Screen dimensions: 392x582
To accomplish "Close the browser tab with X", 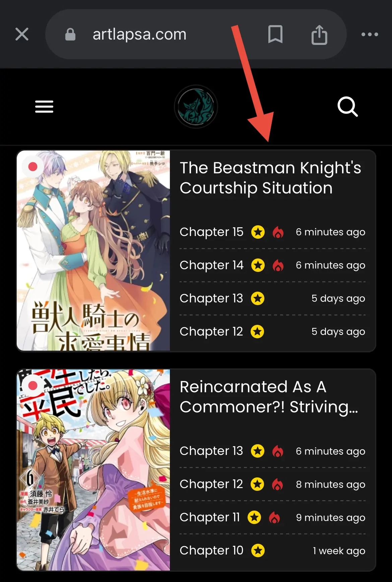I will coord(22,34).
